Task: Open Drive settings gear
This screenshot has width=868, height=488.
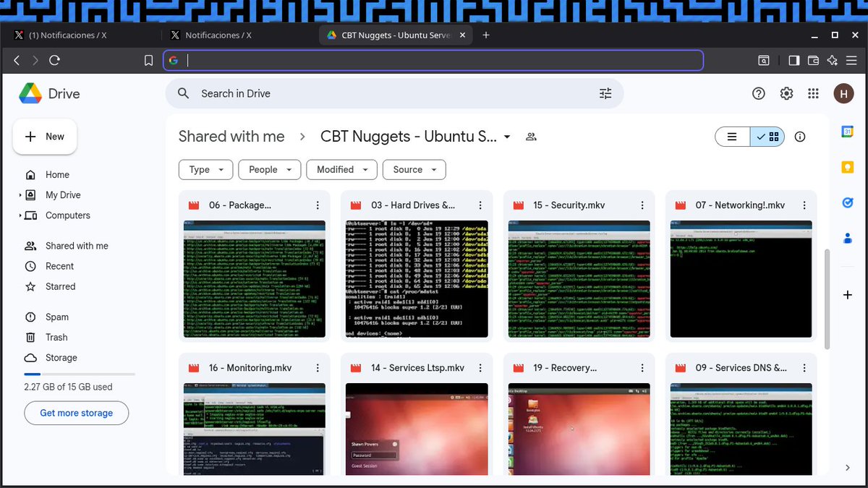Action: [x=786, y=93]
